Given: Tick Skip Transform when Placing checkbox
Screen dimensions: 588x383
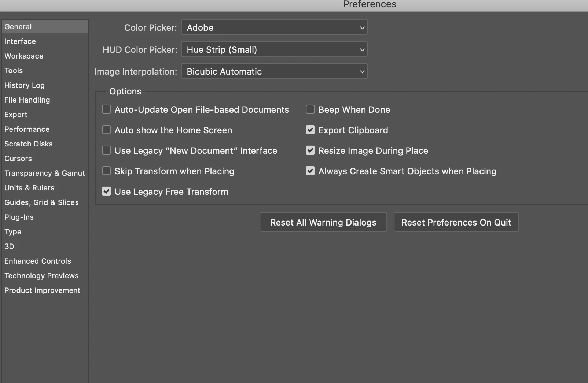Looking at the screenshot, I should click(x=106, y=171).
